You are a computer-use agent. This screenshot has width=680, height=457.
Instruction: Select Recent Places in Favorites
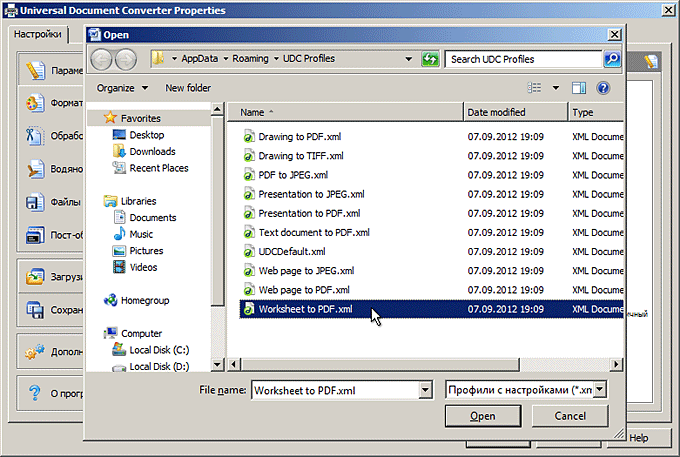(x=159, y=168)
